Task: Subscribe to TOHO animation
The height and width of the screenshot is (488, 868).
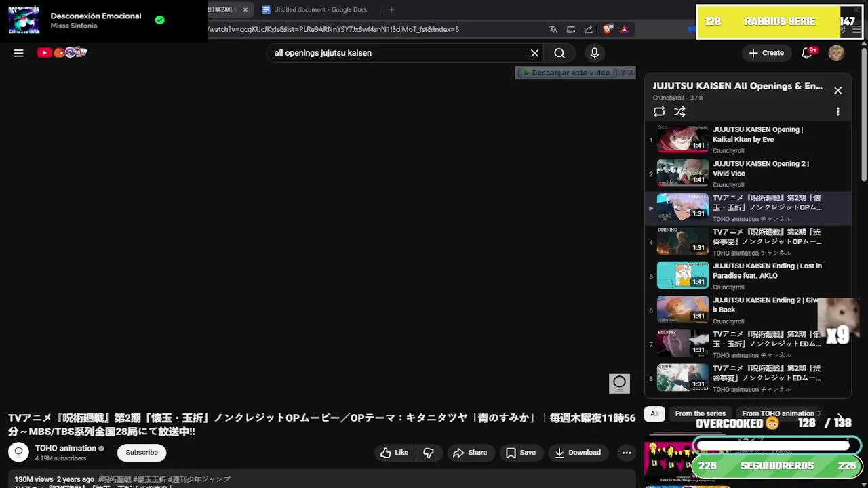Action: pos(142,453)
